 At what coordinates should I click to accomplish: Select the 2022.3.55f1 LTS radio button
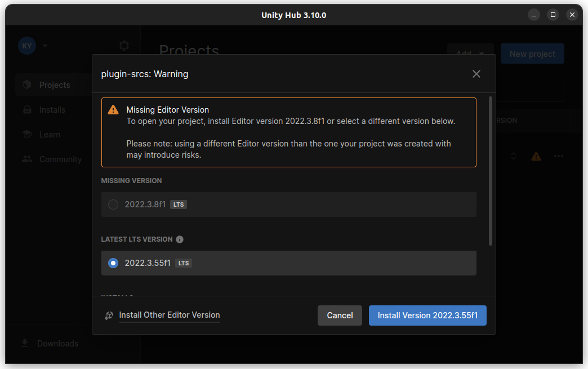coord(113,263)
